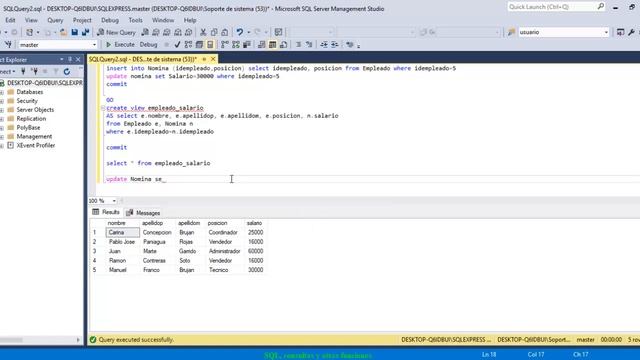Image resolution: width=640 pixels, height=360 pixels.
Task: Open the usuario find combo box
Action: [564, 32]
